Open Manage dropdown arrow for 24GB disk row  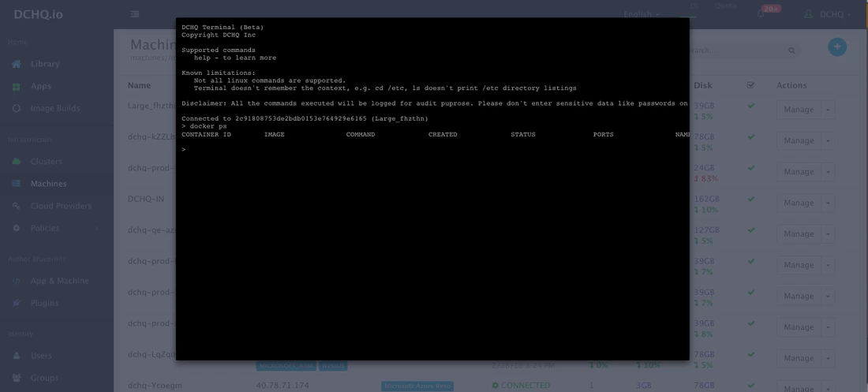[x=828, y=172]
